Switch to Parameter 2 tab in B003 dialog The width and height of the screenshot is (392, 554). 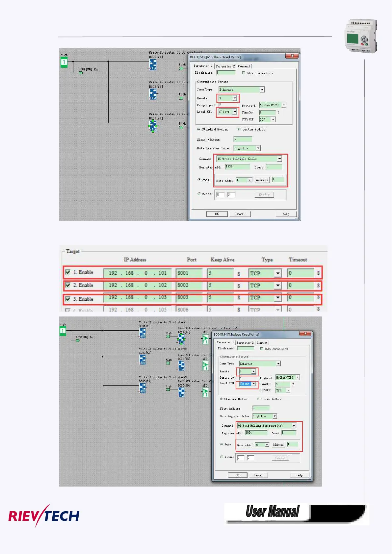tap(225, 66)
